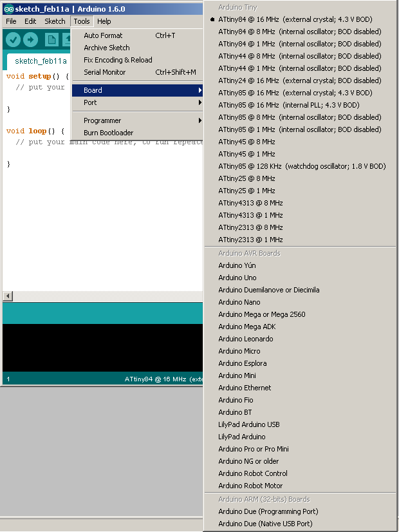Choose Arduino Mini board
399x532 pixels.
pyautogui.click(x=300, y=375)
